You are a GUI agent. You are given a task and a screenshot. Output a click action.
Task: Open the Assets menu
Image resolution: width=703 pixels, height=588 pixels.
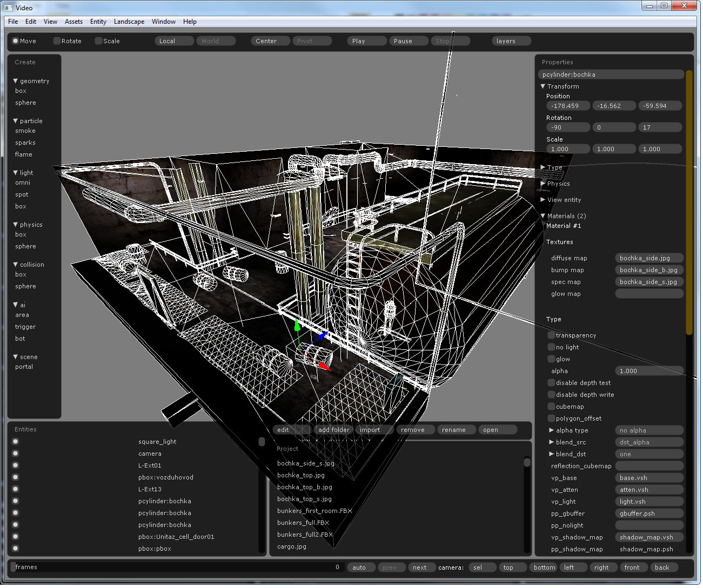(x=73, y=22)
